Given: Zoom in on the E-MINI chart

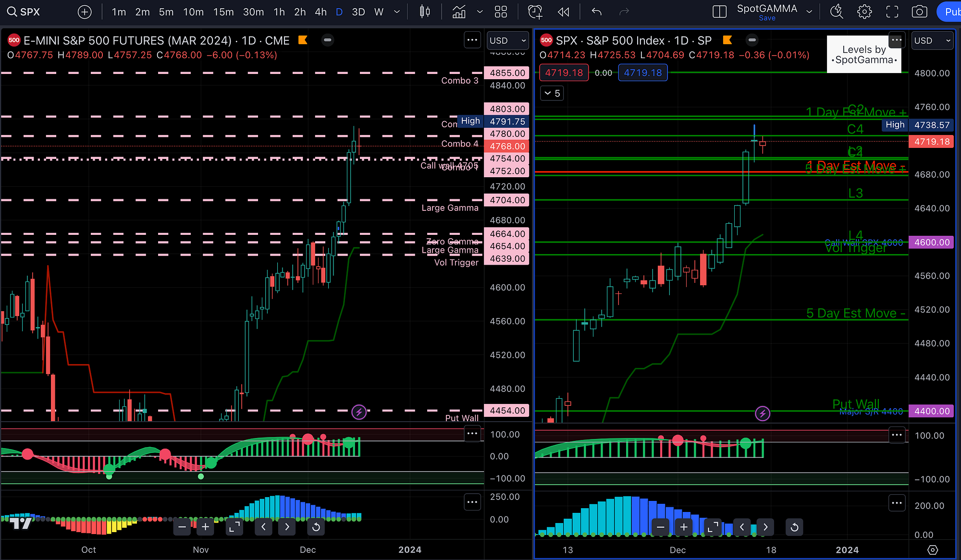Looking at the screenshot, I should (x=206, y=527).
